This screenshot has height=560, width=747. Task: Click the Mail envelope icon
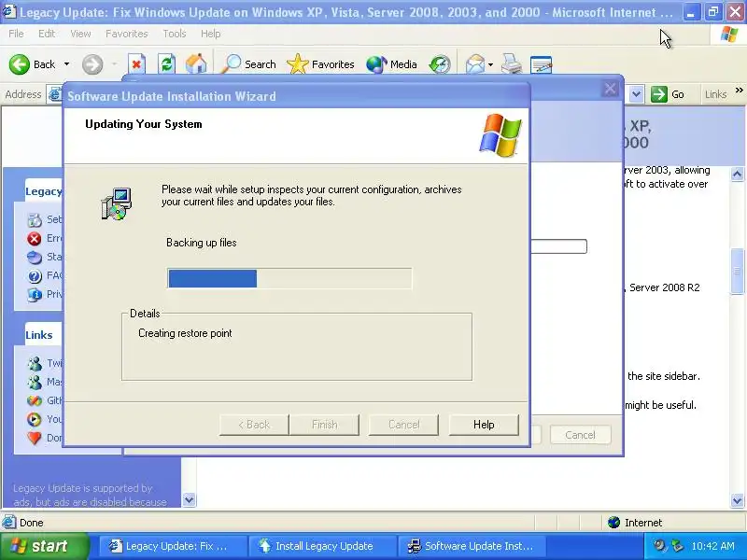[475, 64]
